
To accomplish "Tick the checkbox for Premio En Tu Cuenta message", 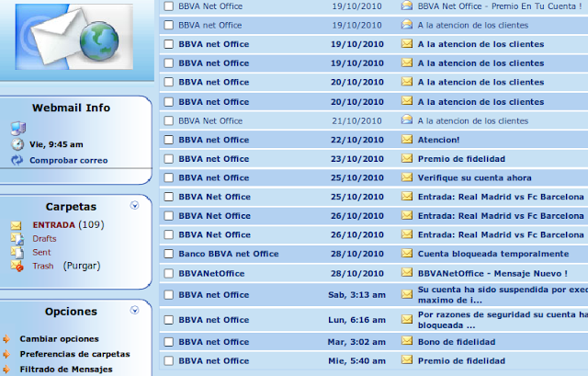I will coord(169,6).
